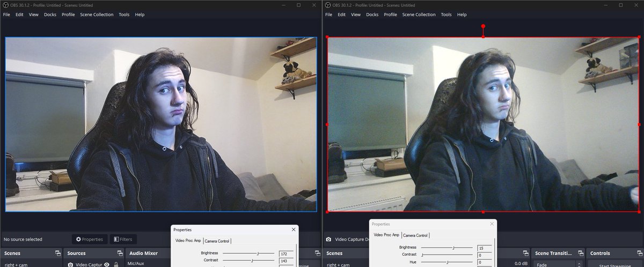The width and height of the screenshot is (644, 267).
Task: Select Camera Control tab in right dialog
Action: pyautogui.click(x=415, y=235)
